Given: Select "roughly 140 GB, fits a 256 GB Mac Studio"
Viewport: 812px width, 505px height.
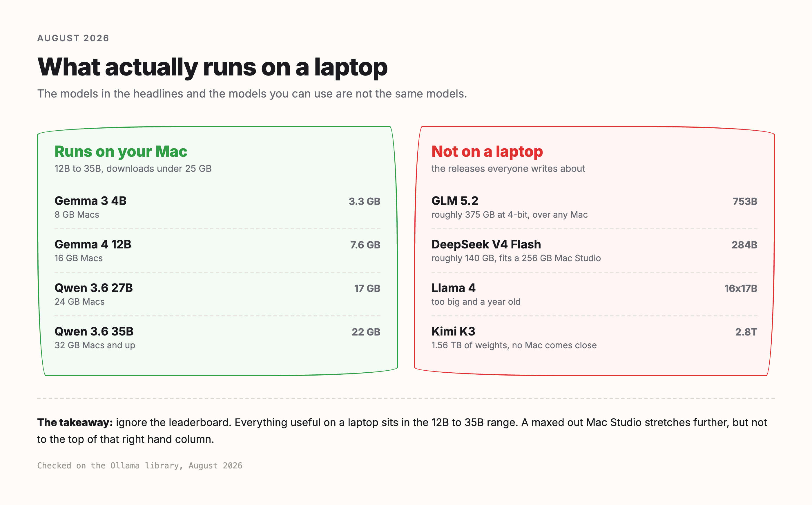Looking at the screenshot, I should point(516,258).
